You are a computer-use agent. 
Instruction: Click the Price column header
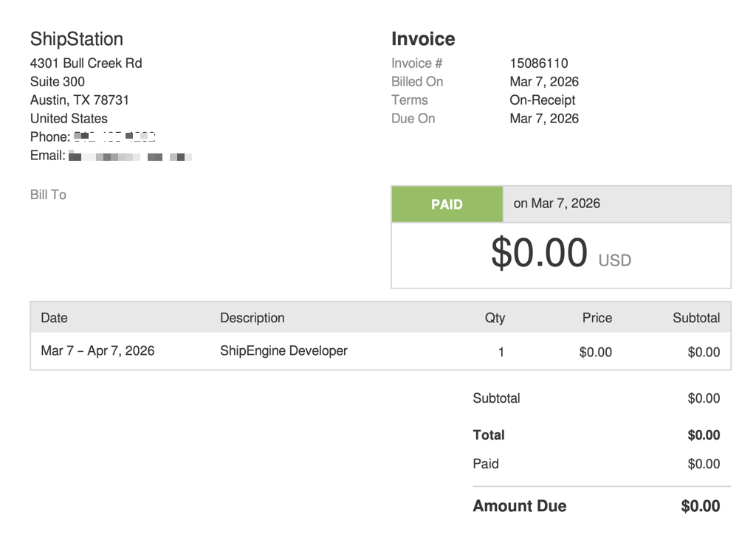[597, 317]
